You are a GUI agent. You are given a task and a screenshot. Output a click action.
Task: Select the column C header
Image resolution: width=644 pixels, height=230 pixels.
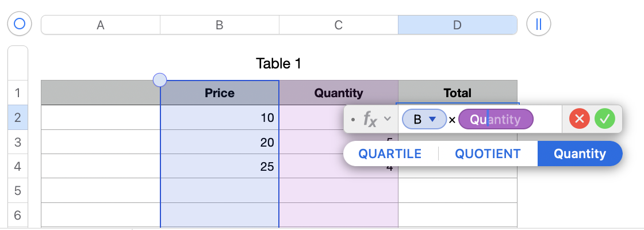[339, 25]
